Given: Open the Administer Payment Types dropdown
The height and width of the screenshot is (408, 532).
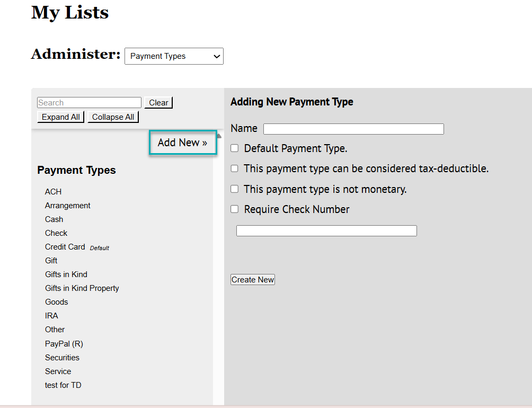Looking at the screenshot, I should click(x=174, y=56).
